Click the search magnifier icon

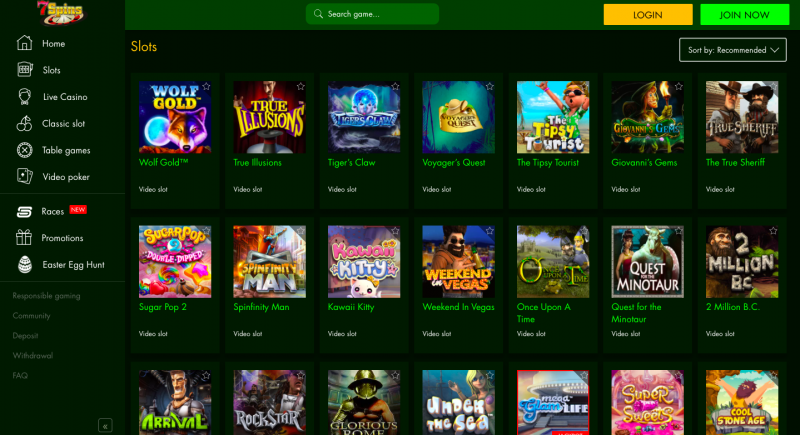click(x=318, y=14)
